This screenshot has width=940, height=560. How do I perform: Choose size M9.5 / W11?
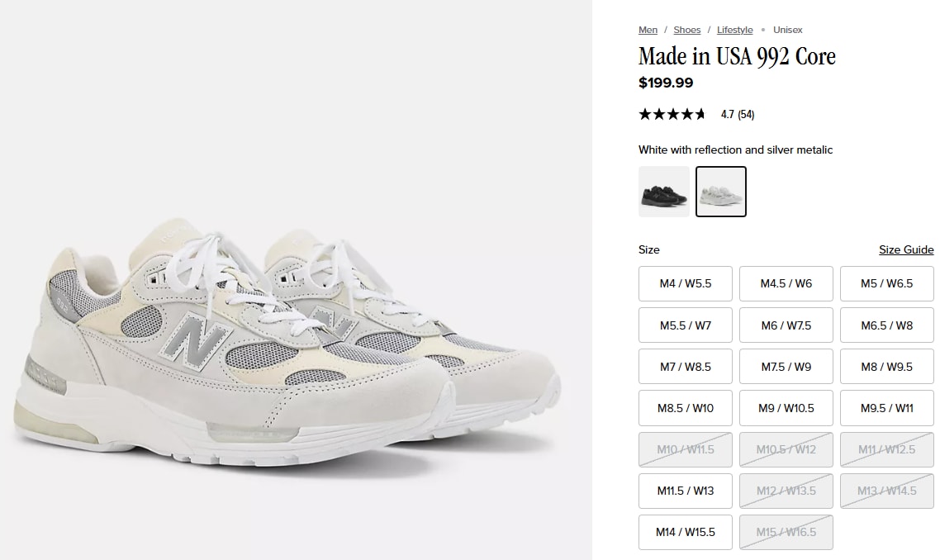click(x=886, y=408)
